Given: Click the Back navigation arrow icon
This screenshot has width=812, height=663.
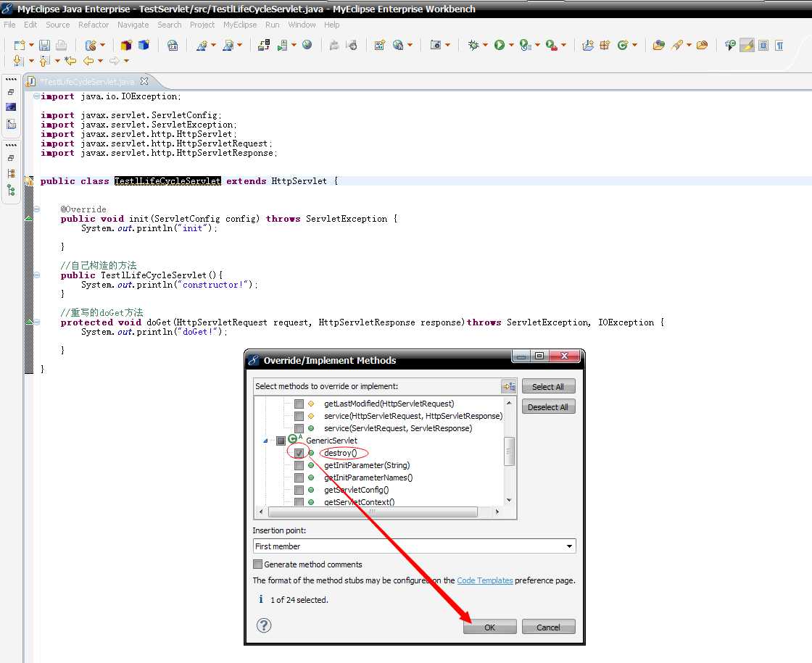Looking at the screenshot, I should [x=88, y=61].
